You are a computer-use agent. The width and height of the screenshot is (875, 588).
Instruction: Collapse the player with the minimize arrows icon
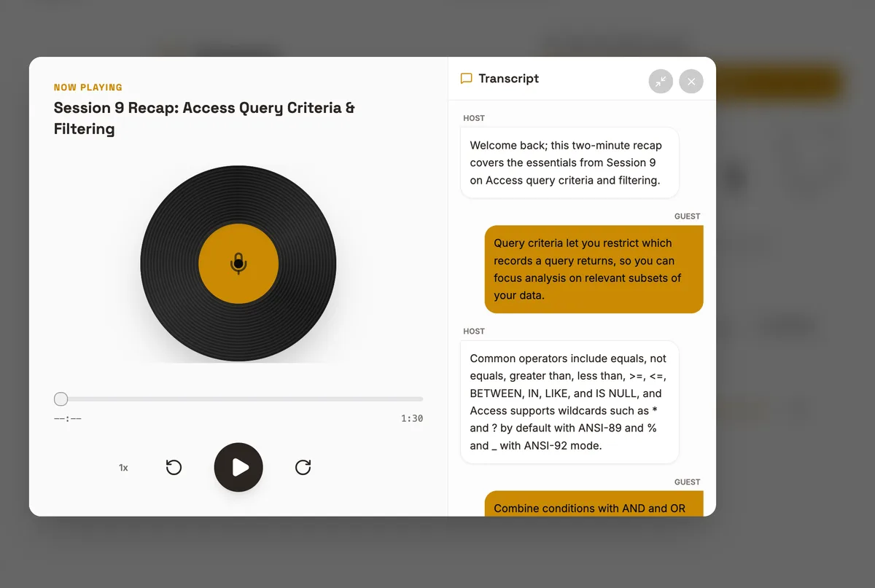[661, 81]
